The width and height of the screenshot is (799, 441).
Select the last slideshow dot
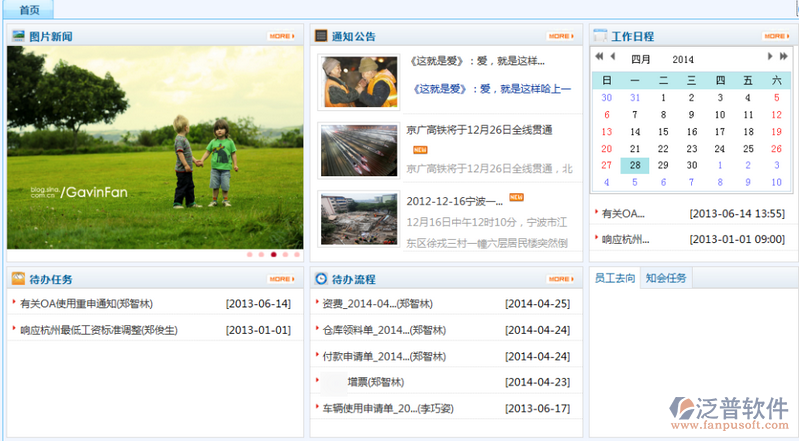pos(297,255)
